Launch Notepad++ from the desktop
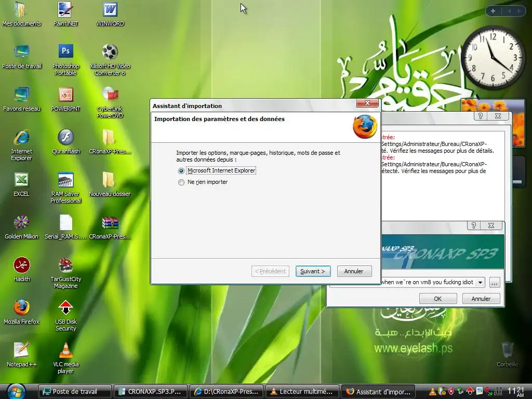The image size is (532, 399). (x=21, y=355)
